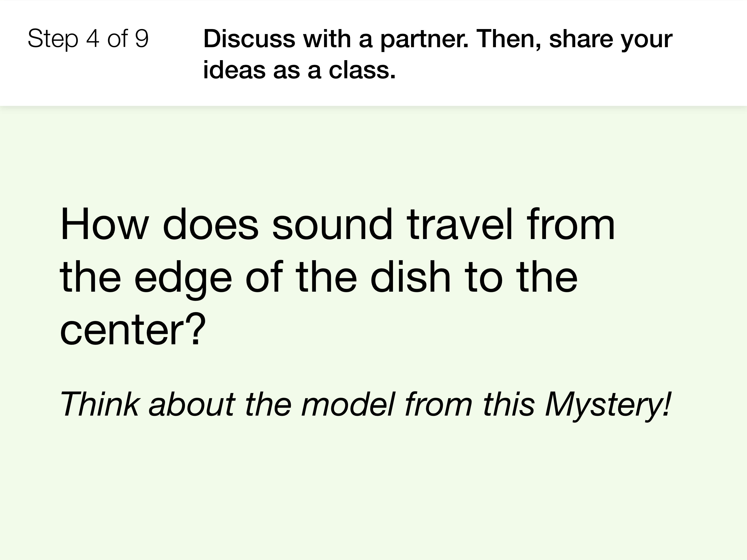The image size is (747, 560).
Task: Click the "ideas as a class." line
Action: [299, 71]
